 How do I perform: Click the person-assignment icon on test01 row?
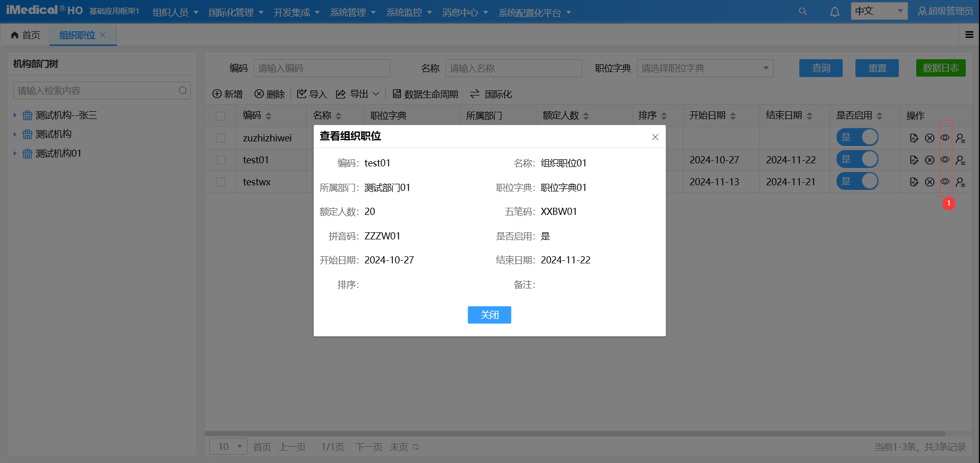960,160
